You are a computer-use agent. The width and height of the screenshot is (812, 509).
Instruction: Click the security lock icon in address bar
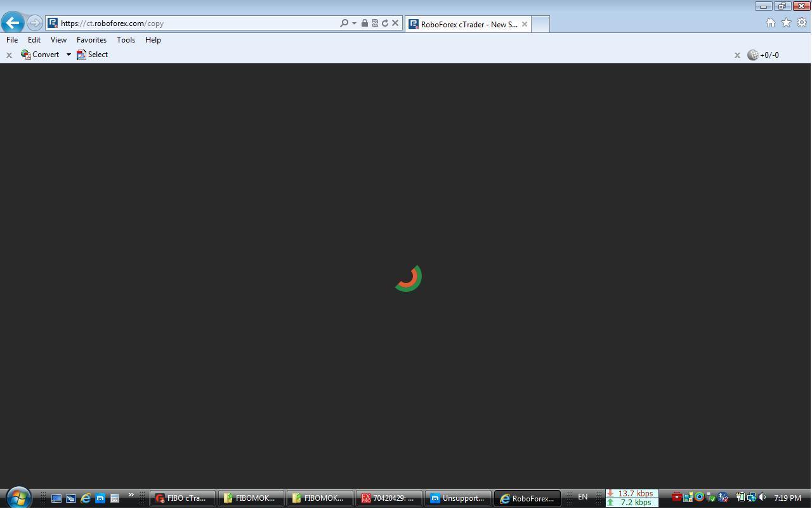[x=365, y=23]
